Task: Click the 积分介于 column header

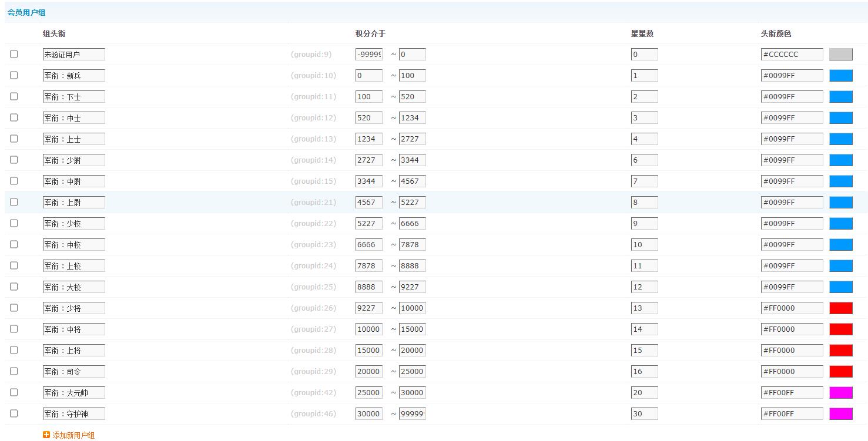Action: click(x=370, y=33)
